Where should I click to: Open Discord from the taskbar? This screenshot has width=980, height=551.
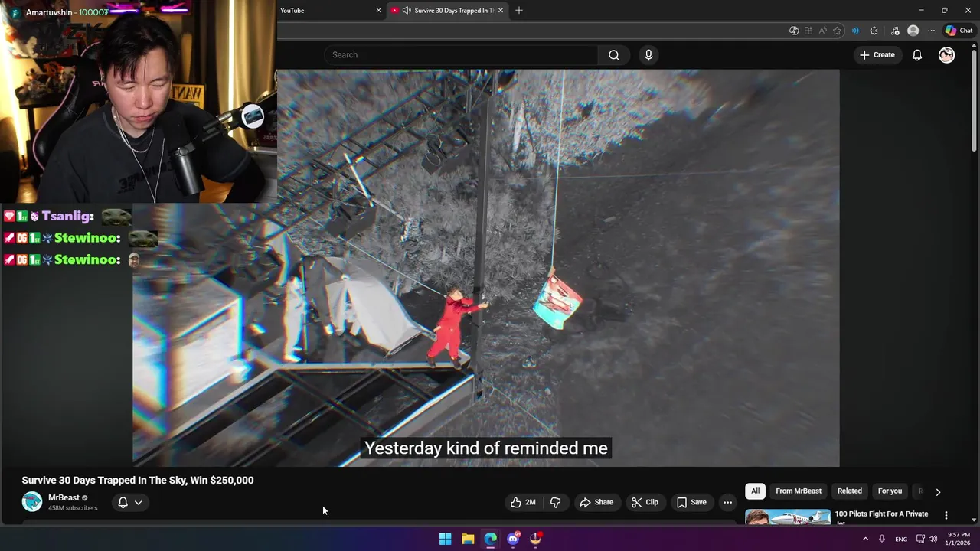click(513, 539)
